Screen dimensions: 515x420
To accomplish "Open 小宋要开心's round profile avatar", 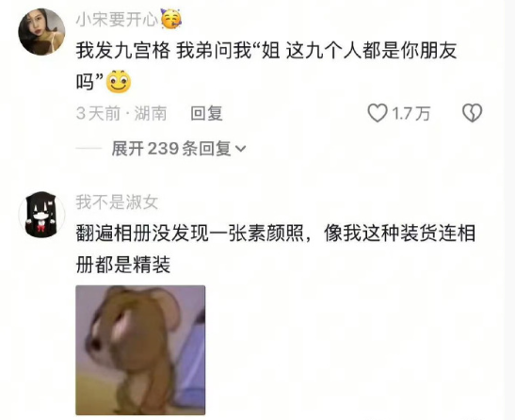I will (x=41, y=32).
